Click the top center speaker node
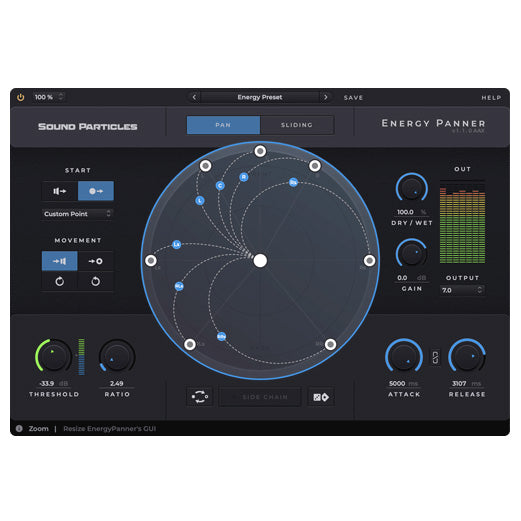The image size is (521, 521). pos(260,151)
